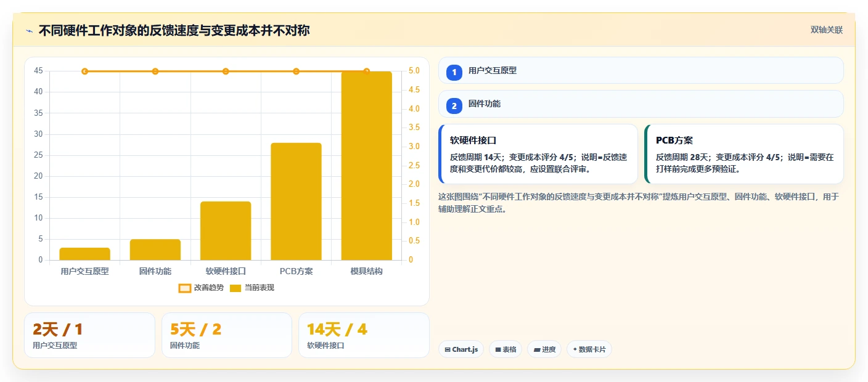This screenshot has height=382, width=868.
Task: Click the lightning icon beside the title
Action: (30, 31)
